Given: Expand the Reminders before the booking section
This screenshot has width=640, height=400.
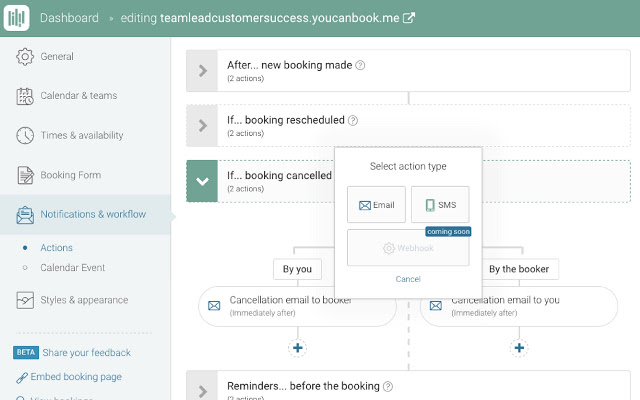Looking at the screenshot, I should (x=202, y=391).
